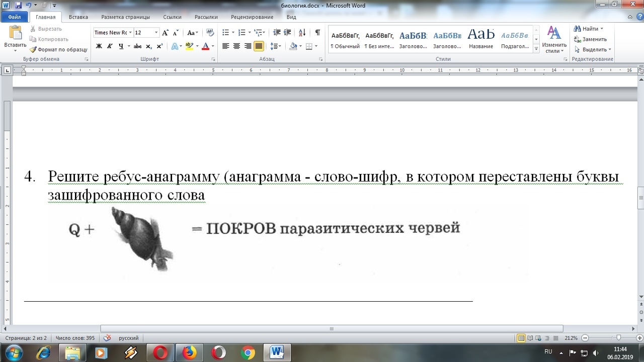Viewport: 644px width, 362px height.
Task: Open the font name dropdown (Times New Roman)
Action: pos(130,33)
